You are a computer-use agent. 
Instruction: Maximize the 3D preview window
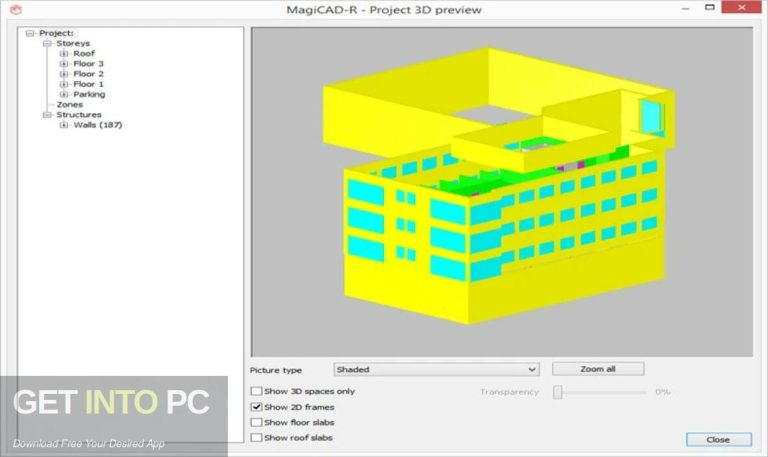click(x=710, y=7)
